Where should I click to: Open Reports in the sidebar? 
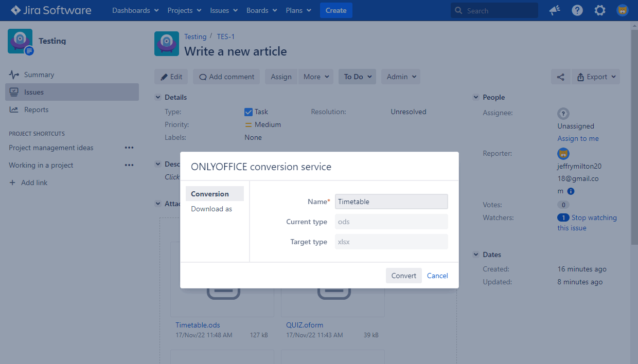(x=36, y=110)
